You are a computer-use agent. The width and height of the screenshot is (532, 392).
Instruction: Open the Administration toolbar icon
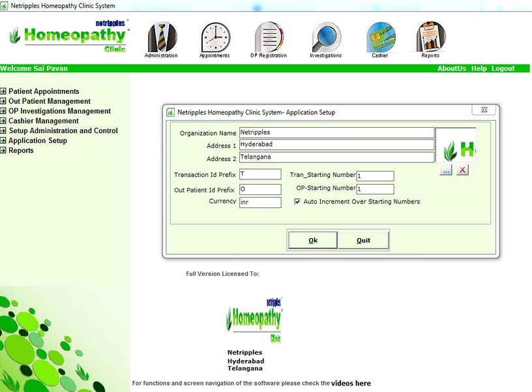[162, 40]
